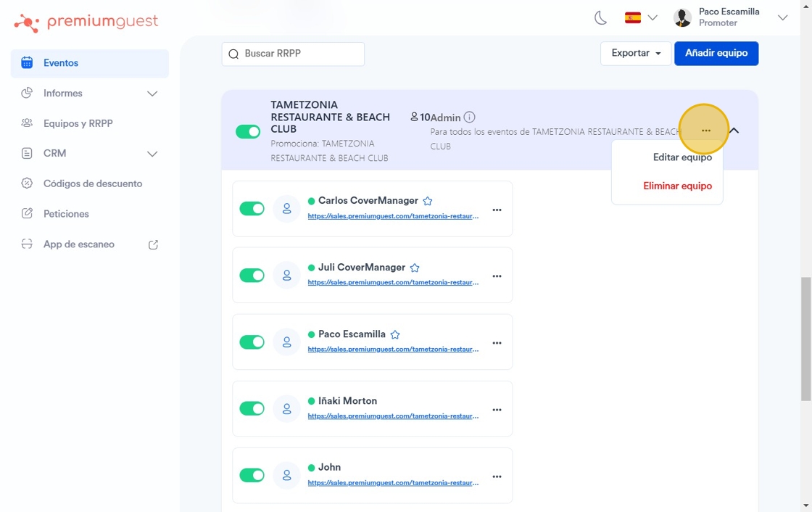
Task: Collapse the TAMETZONIA team with the chevron
Action: (x=734, y=131)
